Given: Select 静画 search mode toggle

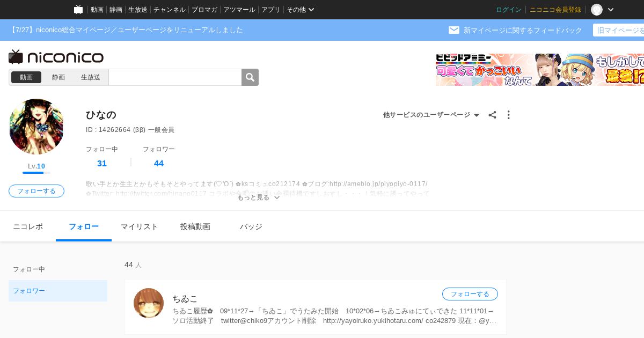Looking at the screenshot, I should pyautogui.click(x=58, y=77).
